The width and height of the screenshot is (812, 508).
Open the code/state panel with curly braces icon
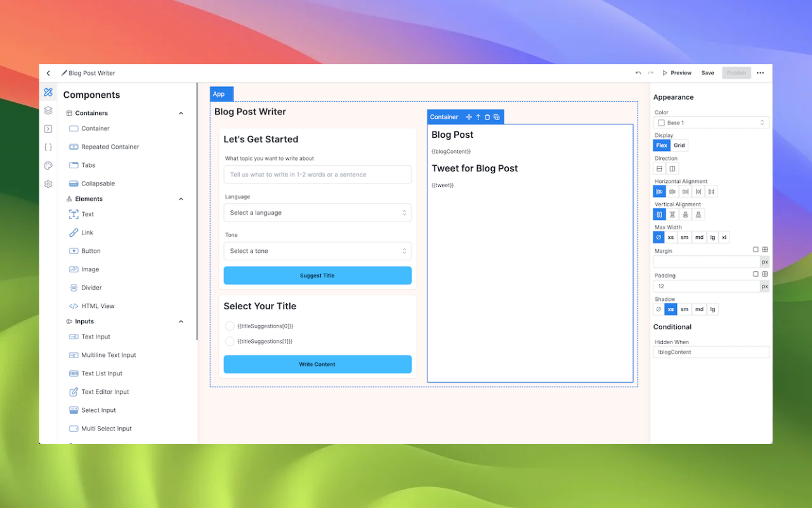click(x=48, y=147)
